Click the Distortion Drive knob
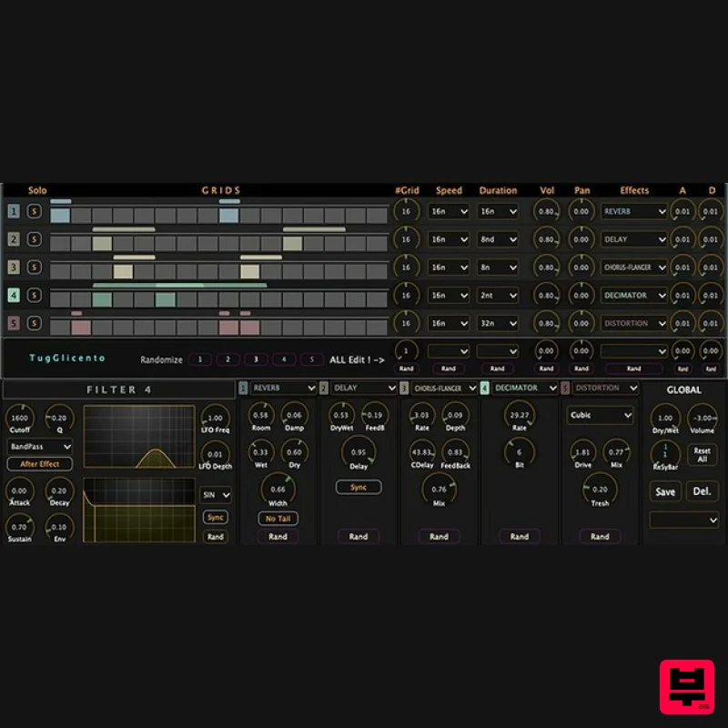The height and width of the screenshot is (728, 728). pyautogui.click(x=583, y=452)
